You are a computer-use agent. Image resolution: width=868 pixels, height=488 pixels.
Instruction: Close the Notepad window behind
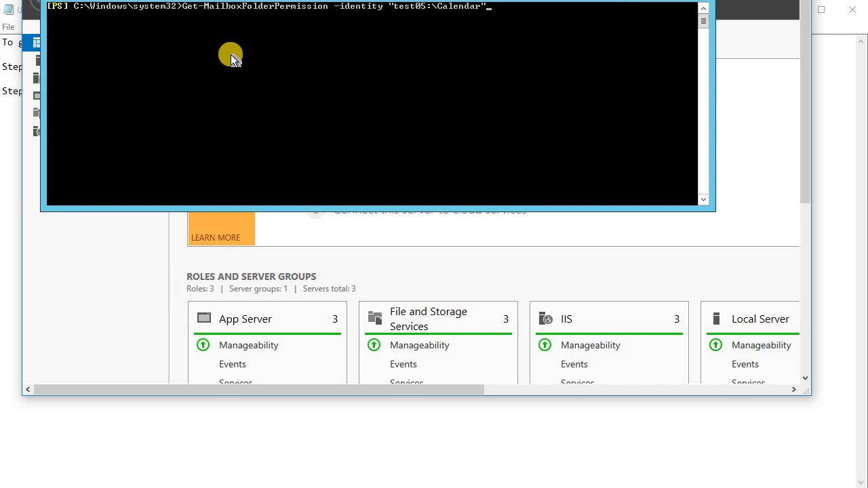click(852, 9)
